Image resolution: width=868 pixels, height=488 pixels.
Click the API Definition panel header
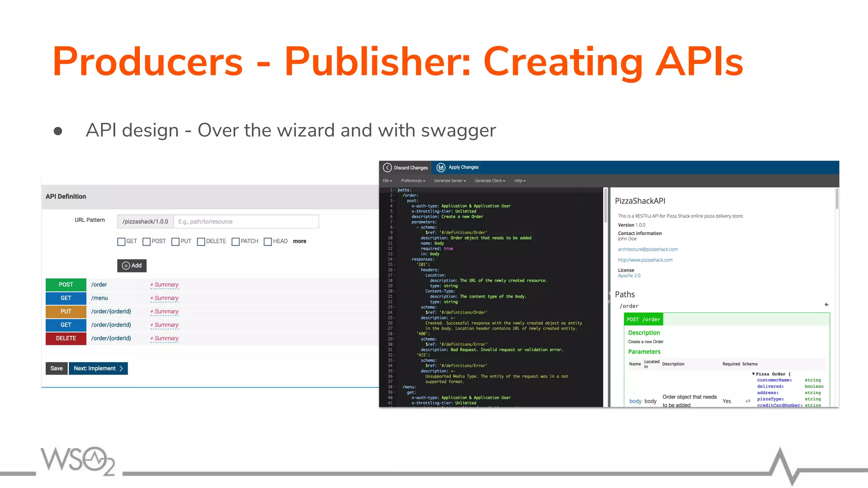coord(210,197)
